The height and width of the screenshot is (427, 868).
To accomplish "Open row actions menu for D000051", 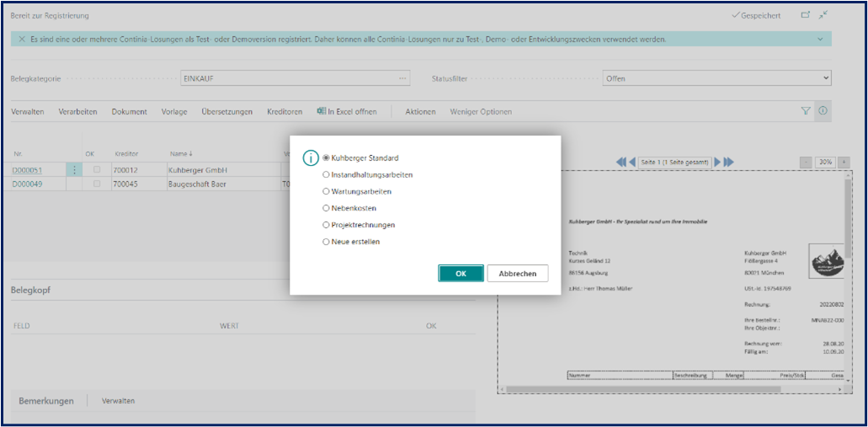I will [x=74, y=170].
